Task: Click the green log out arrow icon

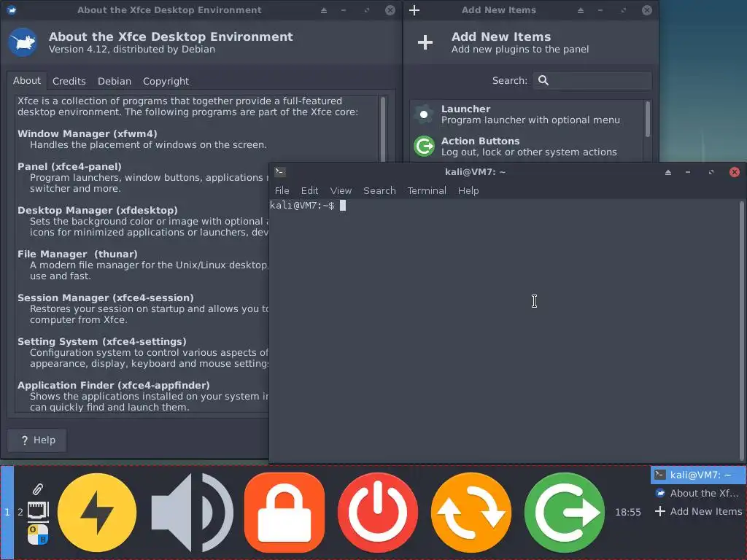Action: [565, 513]
